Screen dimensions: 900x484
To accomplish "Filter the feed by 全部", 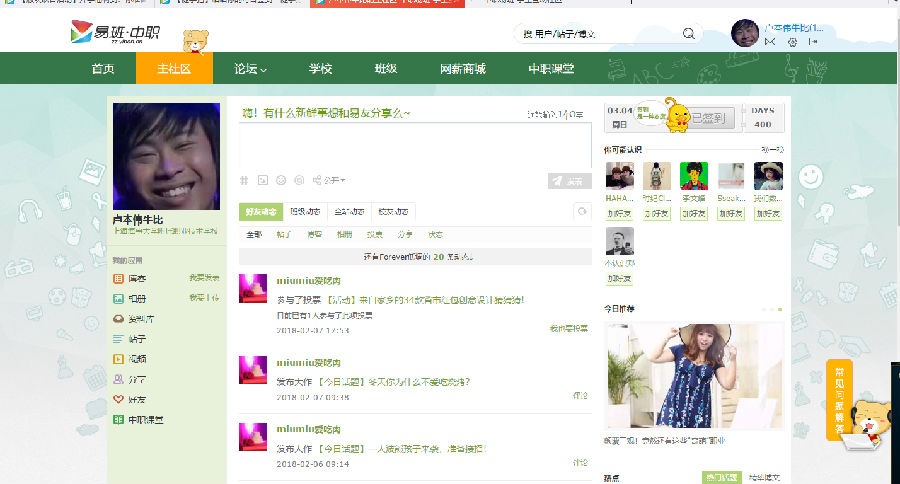I will tap(254, 234).
